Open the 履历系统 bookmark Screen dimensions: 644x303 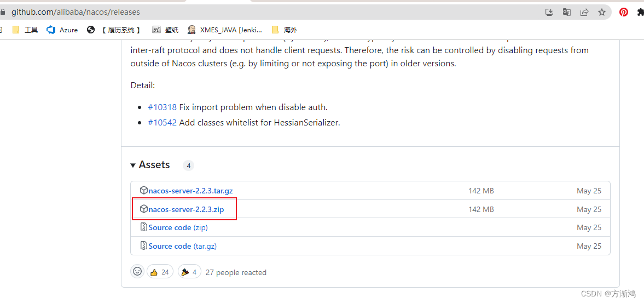pos(114,30)
